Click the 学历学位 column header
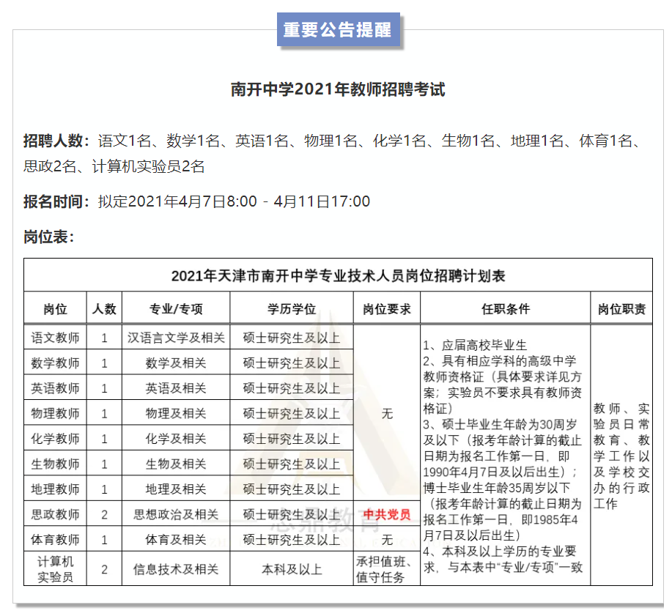 pyautogui.click(x=292, y=308)
